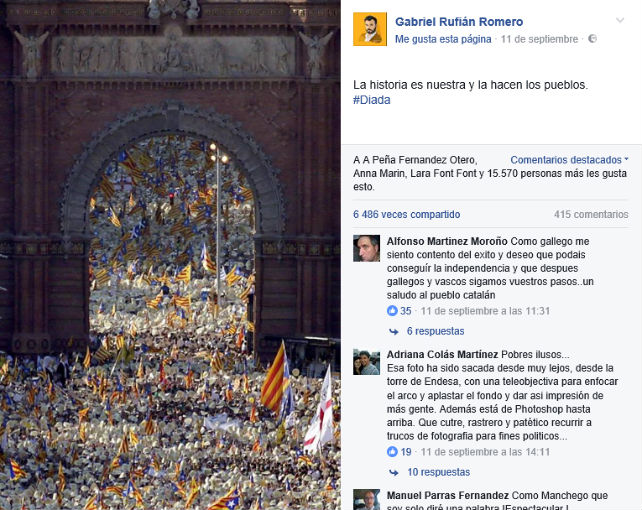Expand the '6 respuestas' replies thread
Viewport: 642px width, 510px height.
(435, 331)
